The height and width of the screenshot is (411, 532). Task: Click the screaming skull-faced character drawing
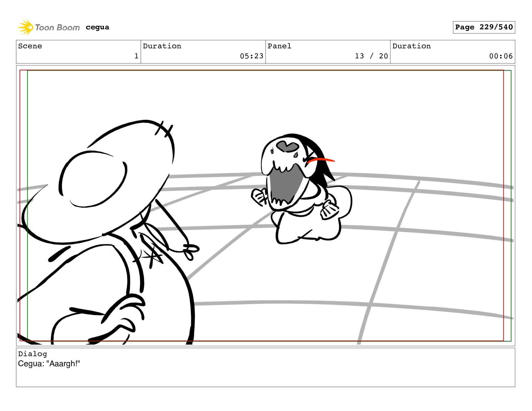(x=301, y=189)
